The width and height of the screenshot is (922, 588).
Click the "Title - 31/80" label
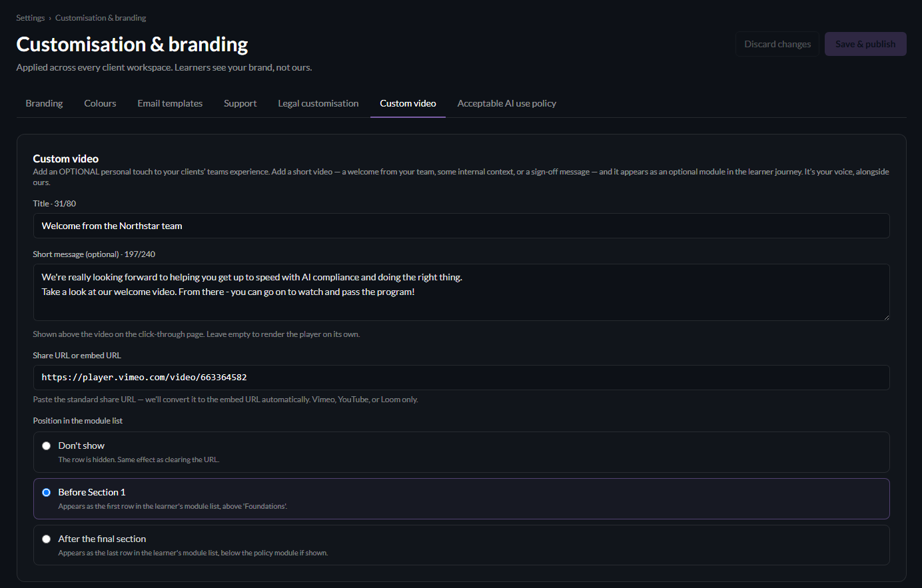[55, 204]
